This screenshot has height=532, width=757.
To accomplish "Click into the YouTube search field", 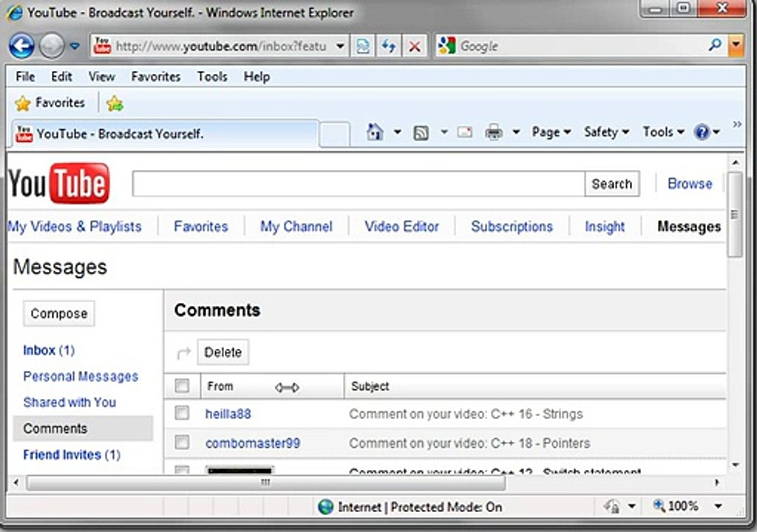I will [x=359, y=183].
